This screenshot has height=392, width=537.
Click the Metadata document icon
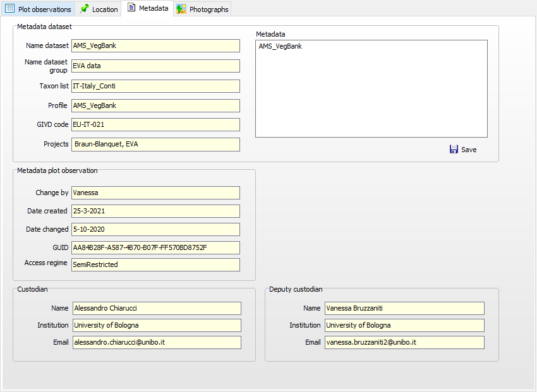pyautogui.click(x=131, y=8)
